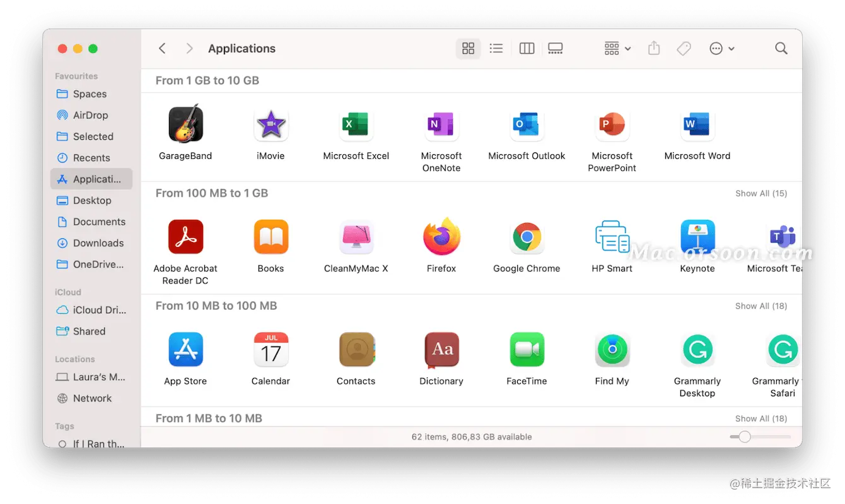Open Spaces in the sidebar
This screenshot has width=845, height=504.
pyautogui.click(x=91, y=94)
